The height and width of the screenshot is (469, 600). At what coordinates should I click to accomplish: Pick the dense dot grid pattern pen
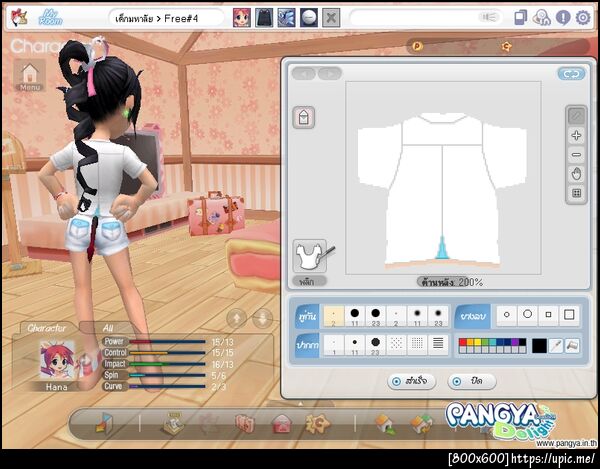(417, 345)
